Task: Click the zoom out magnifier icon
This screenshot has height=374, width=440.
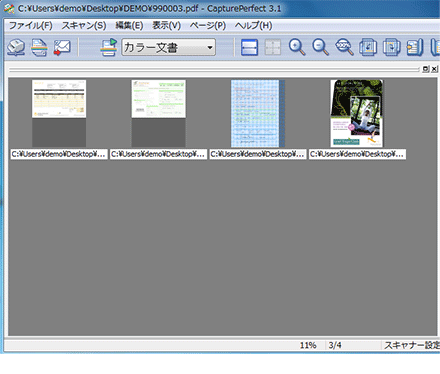Action: point(320,47)
